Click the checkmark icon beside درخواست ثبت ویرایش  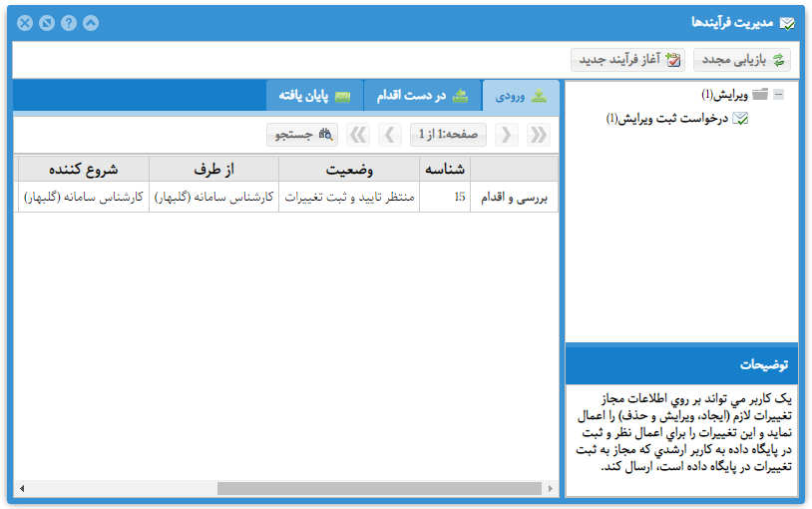[x=740, y=119]
